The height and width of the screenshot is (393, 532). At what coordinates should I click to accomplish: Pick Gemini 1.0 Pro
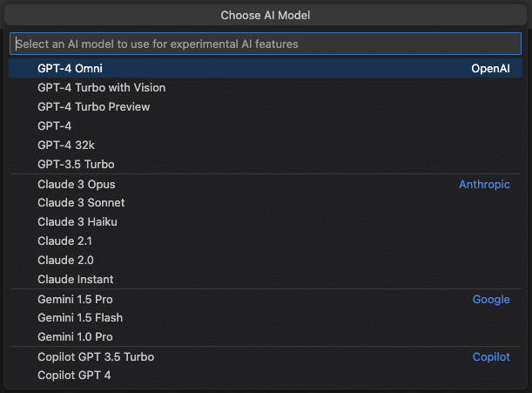[266, 337]
